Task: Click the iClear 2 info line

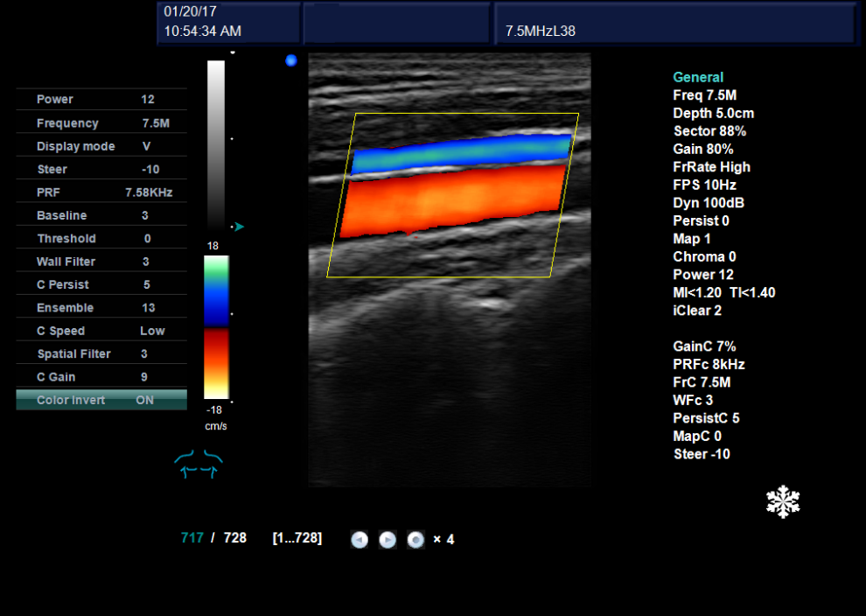Action: (697, 311)
